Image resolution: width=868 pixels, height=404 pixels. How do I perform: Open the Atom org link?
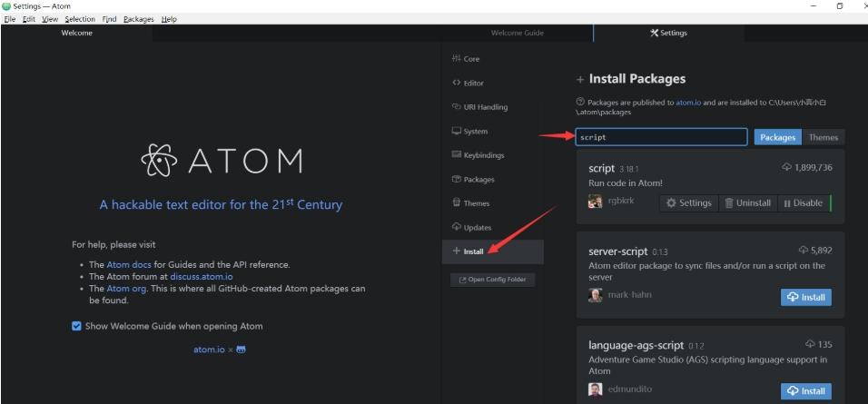(x=127, y=289)
